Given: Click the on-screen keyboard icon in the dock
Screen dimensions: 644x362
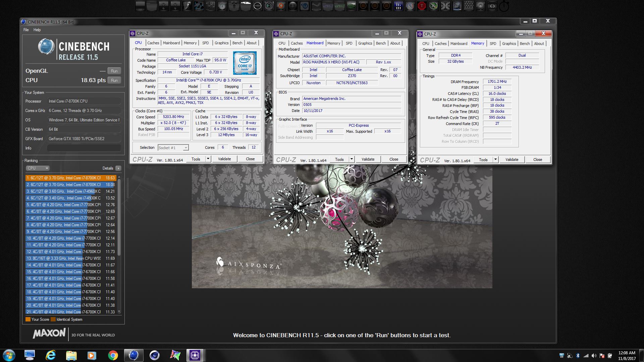Looking at the screenshot, I should [x=469, y=6].
